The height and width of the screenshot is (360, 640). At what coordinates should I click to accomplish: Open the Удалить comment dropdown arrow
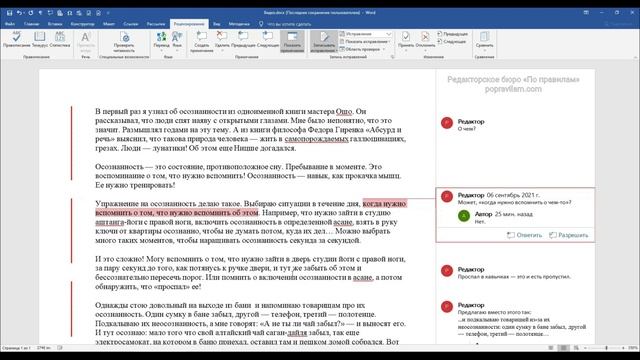tap(222, 50)
